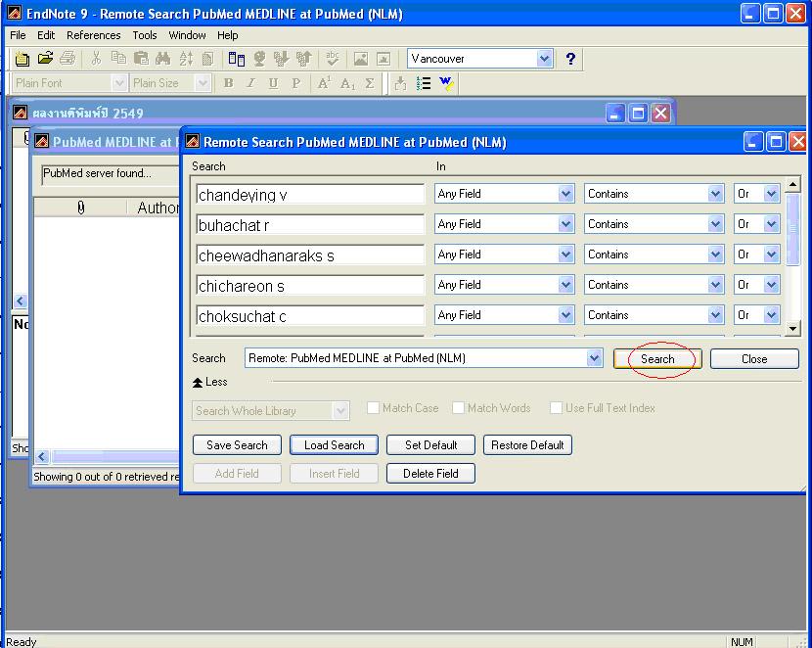Image resolution: width=812 pixels, height=648 pixels.
Task: Open the Search Whole Library dropdown
Action: coord(340,411)
